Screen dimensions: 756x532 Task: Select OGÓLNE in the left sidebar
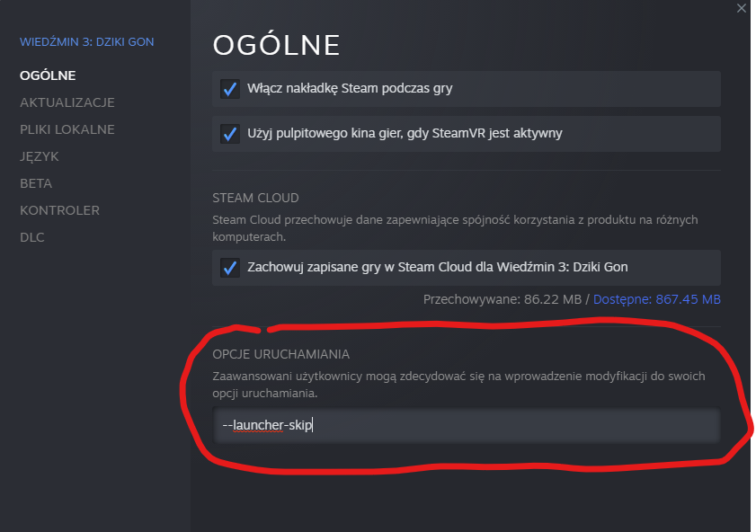48,75
